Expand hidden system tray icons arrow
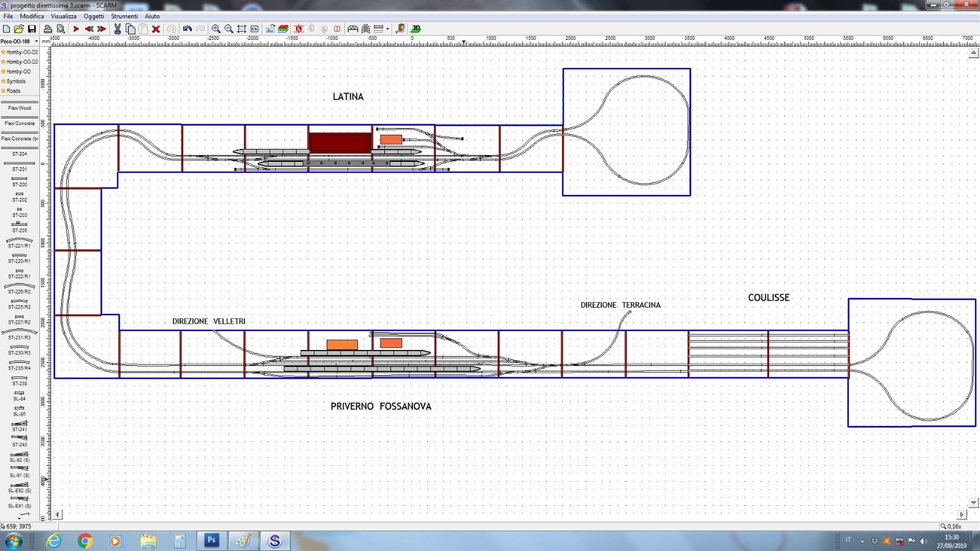The image size is (980, 551). point(862,541)
